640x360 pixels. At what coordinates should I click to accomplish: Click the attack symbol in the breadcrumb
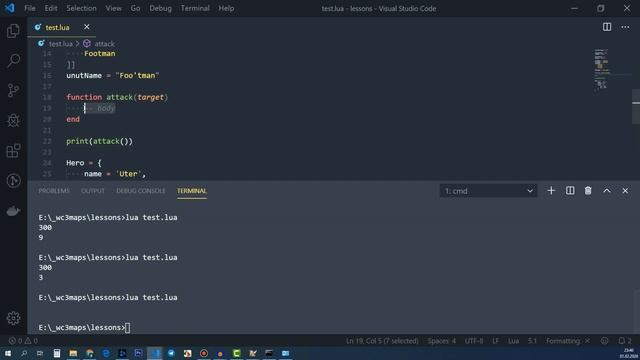click(x=104, y=44)
